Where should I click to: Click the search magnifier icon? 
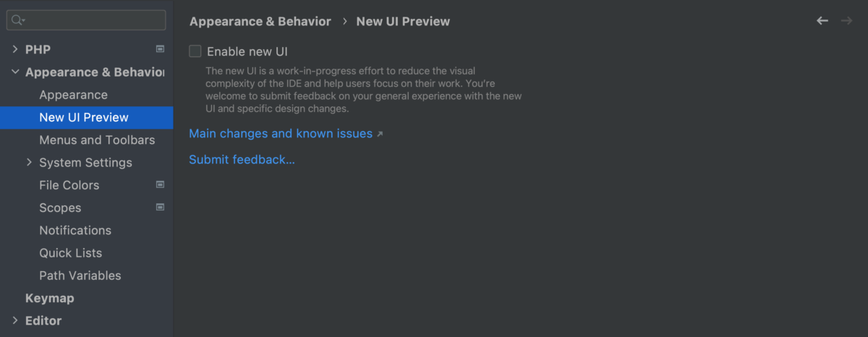[18, 20]
